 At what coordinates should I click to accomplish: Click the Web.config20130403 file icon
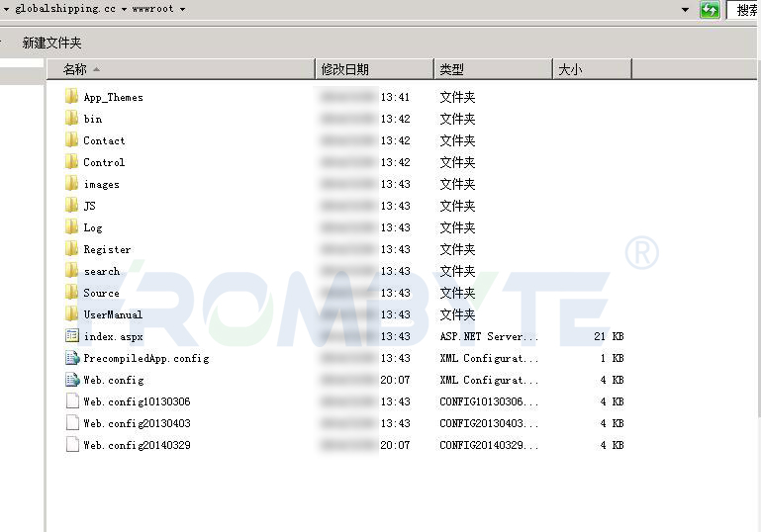pyautogui.click(x=72, y=423)
